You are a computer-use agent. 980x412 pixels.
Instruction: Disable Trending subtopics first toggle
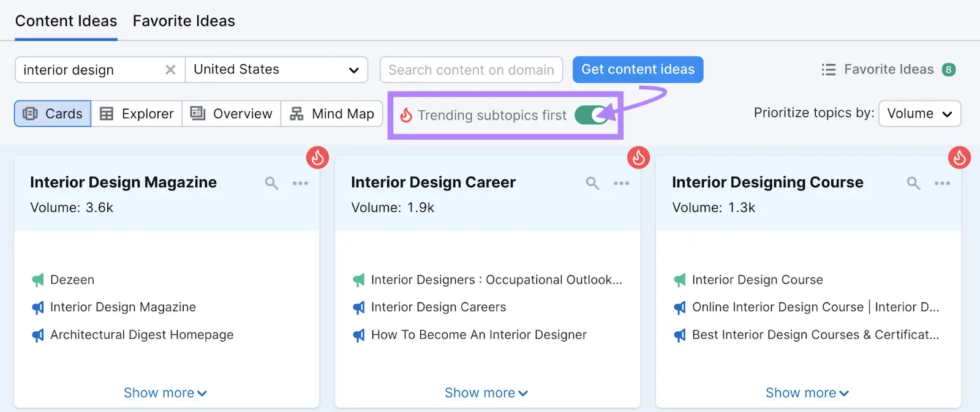point(591,115)
